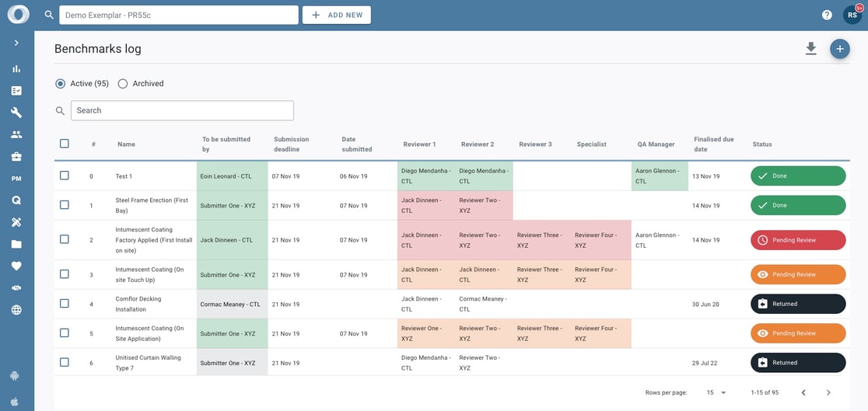The height and width of the screenshot is (411, 868).
Task: Click the Name column header
Action: [x=126, y=145]
